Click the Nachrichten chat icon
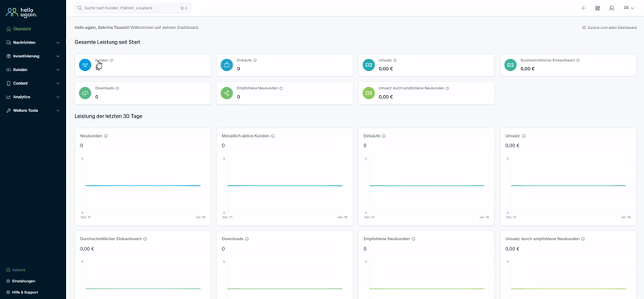Screen dimensions: 644x299 tap(8, 43)
